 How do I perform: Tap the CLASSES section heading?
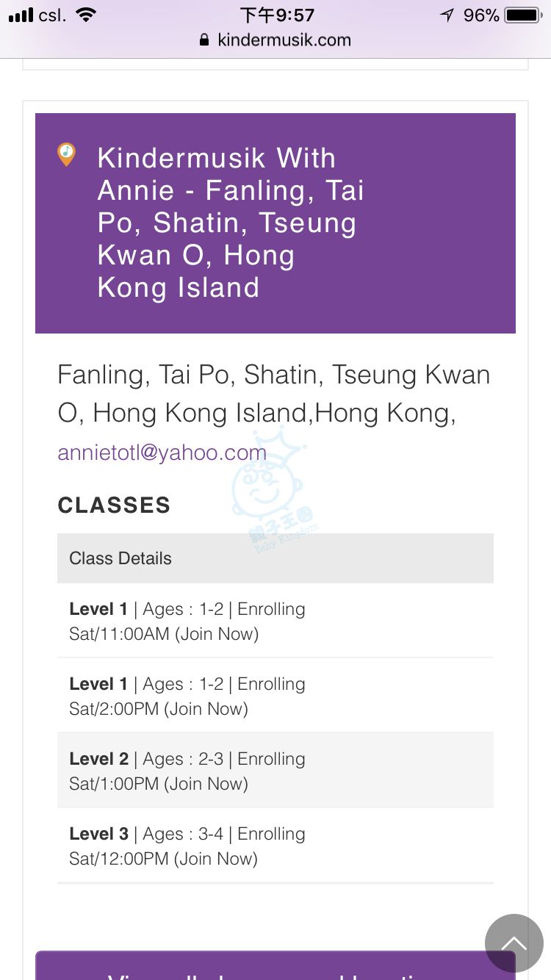[x=114, y=505]
